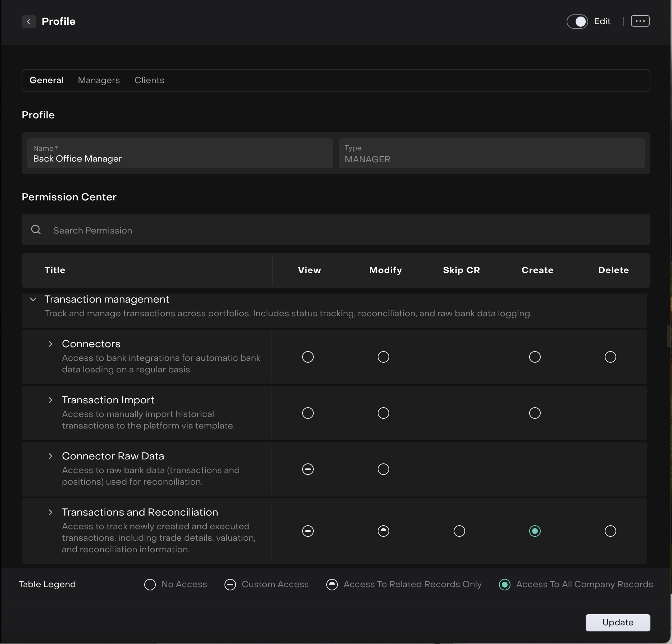Select Transaction Import Create permission radio
The image size is (672, 644).
point(535,413)
